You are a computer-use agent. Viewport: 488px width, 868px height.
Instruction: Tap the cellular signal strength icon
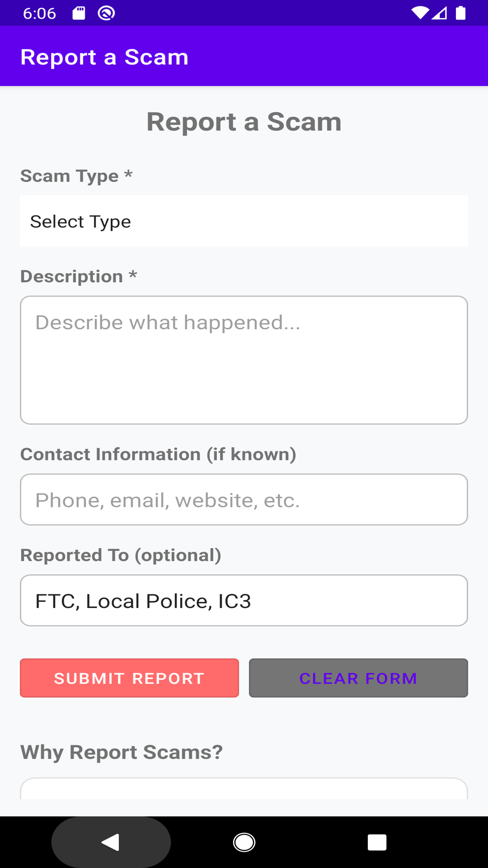point(440,13)
